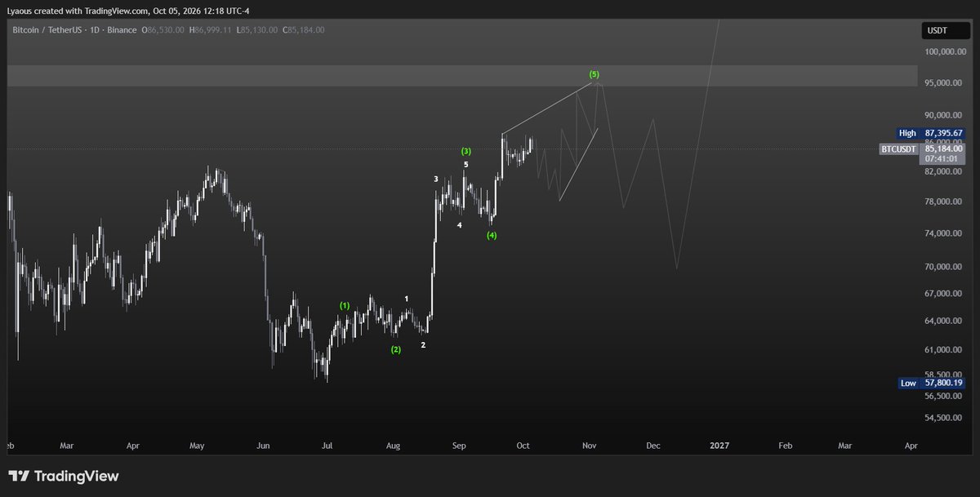Click the 56,500.00 price axis label
The width and height of the screenshot is (980, 497).
(x=945, y=397)
